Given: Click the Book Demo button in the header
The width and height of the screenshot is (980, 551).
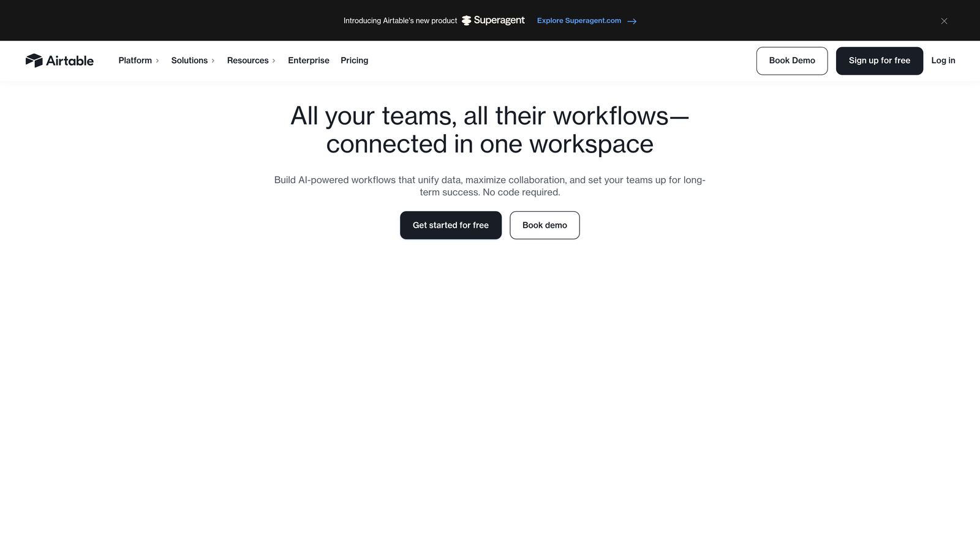Looking at the screenshot, I should (791, 61).
